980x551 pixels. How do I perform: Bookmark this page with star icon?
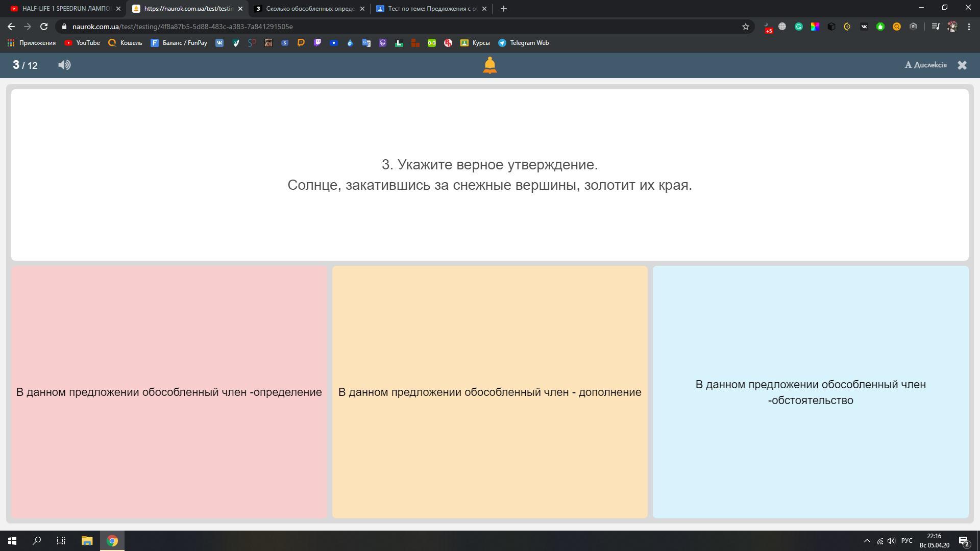coord(746,27)
